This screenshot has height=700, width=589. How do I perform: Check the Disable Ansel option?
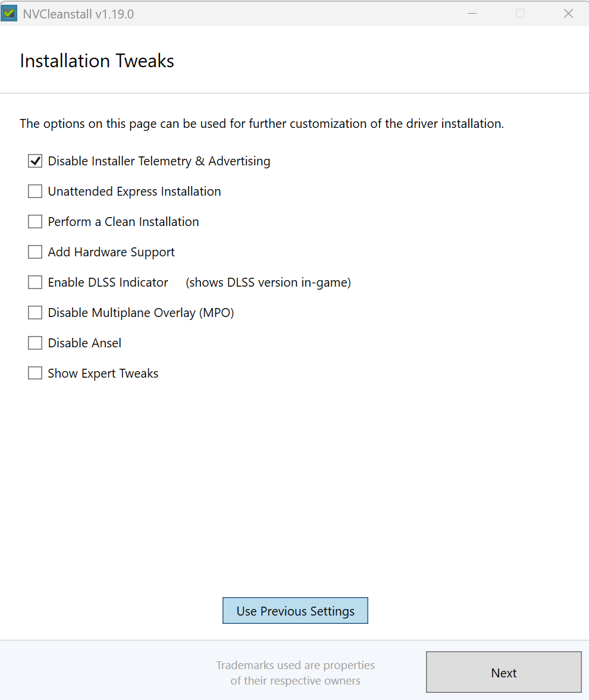(x=35, y=343)
